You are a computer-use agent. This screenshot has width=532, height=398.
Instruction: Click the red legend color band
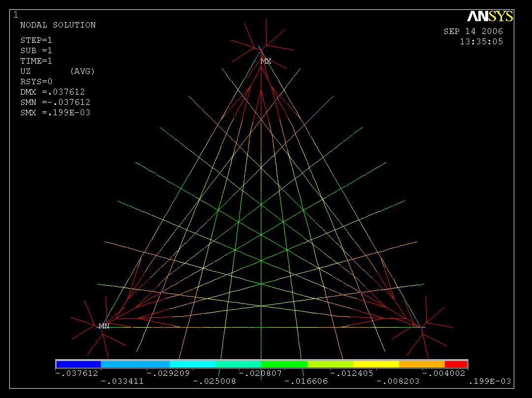[x=456, y=364]
